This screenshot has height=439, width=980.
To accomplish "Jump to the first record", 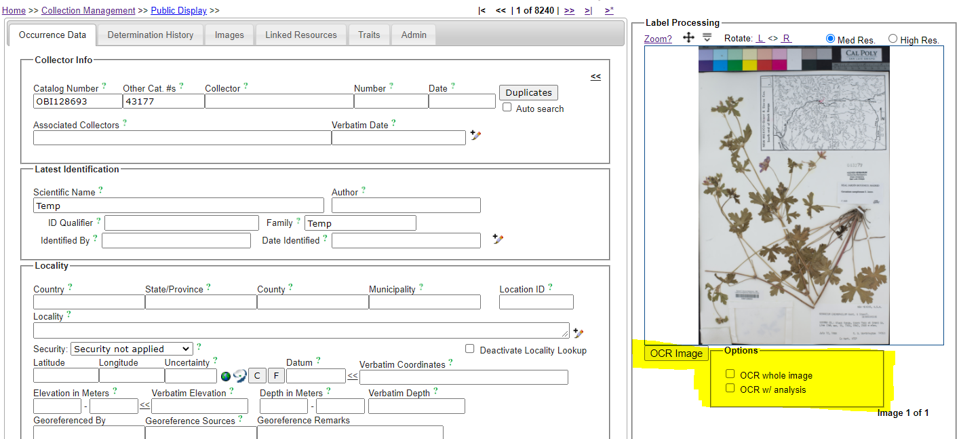I will (x=482, y=10).
